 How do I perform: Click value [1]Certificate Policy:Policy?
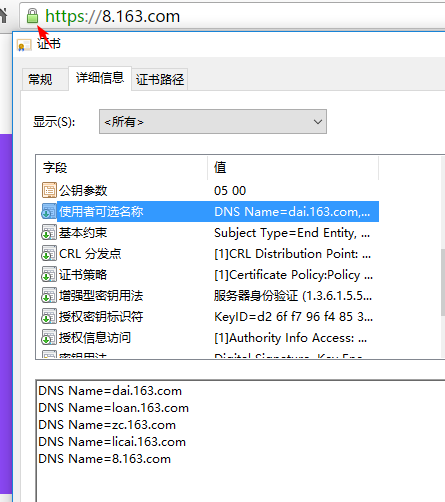point(293,275)
